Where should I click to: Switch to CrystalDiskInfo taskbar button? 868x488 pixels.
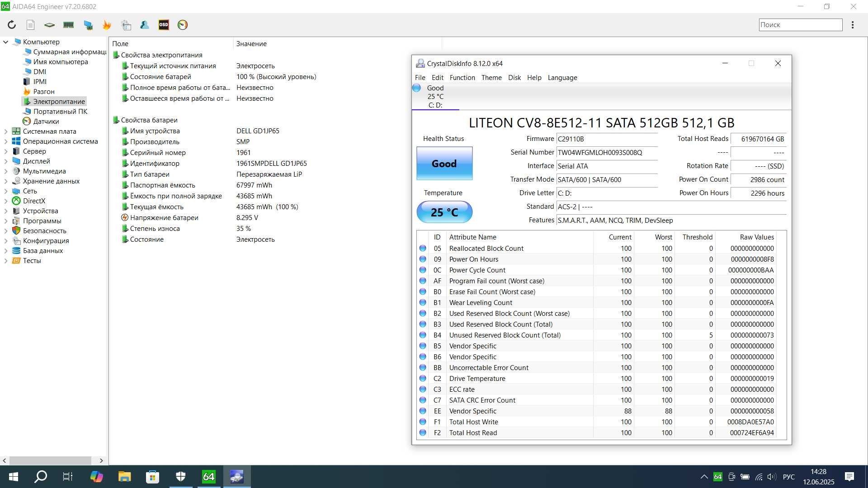click(x=236, y=476)
